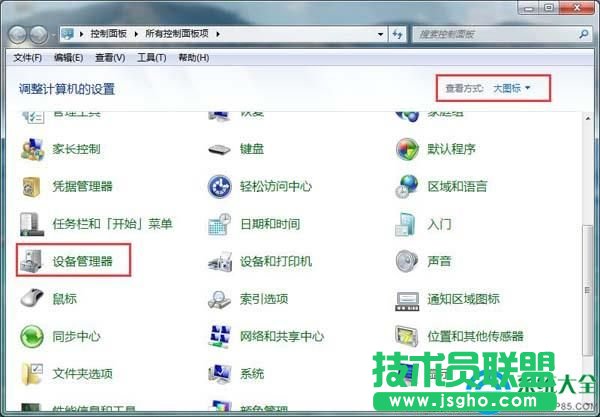Open the 鼠标 mouse icon
The width and height of the screenshot is (600, 417).
[x=32, y=298]
